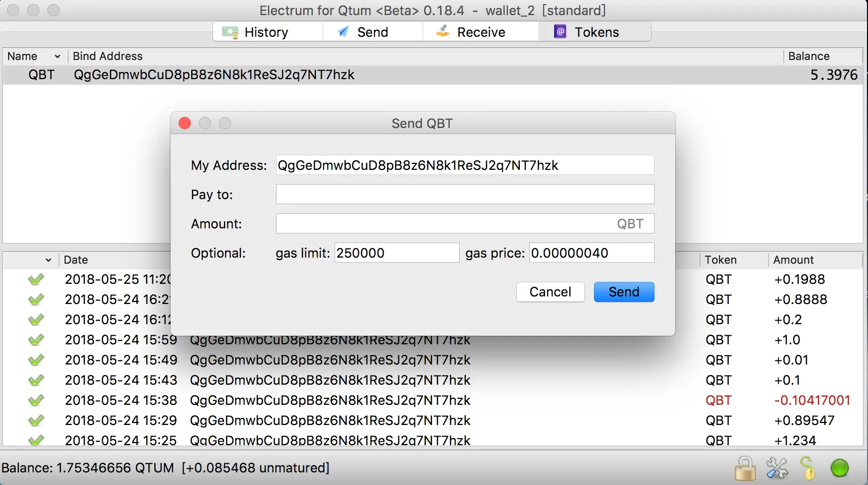Viewport: 868px width, 485px height.
Task: Open preferences via the tools icon
Action: click(777, 468)
